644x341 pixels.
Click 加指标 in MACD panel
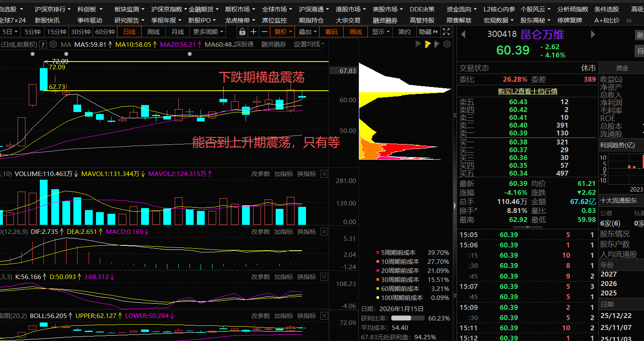[283, 232]
